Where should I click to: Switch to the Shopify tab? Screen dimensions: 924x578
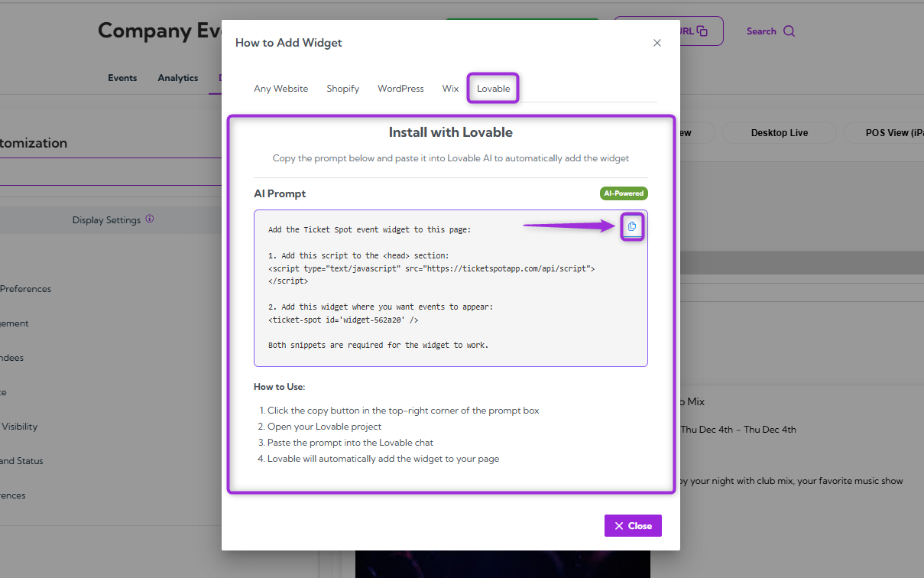tap(343, 89)
